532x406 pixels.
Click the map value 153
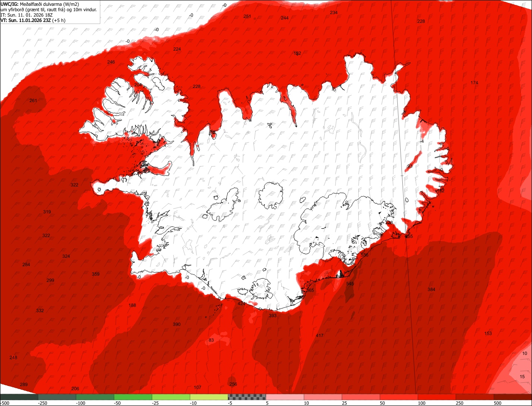pos(488,333)
